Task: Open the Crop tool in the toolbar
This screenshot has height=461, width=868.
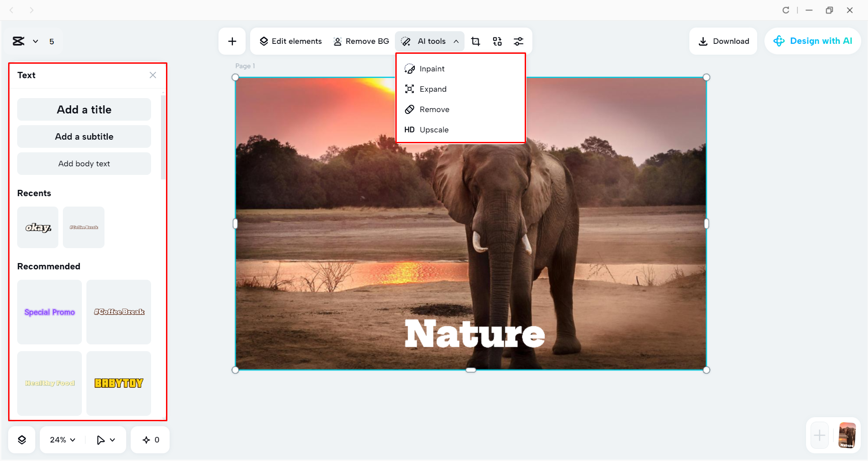Action: pyautogui.click(x=475, y=41)
